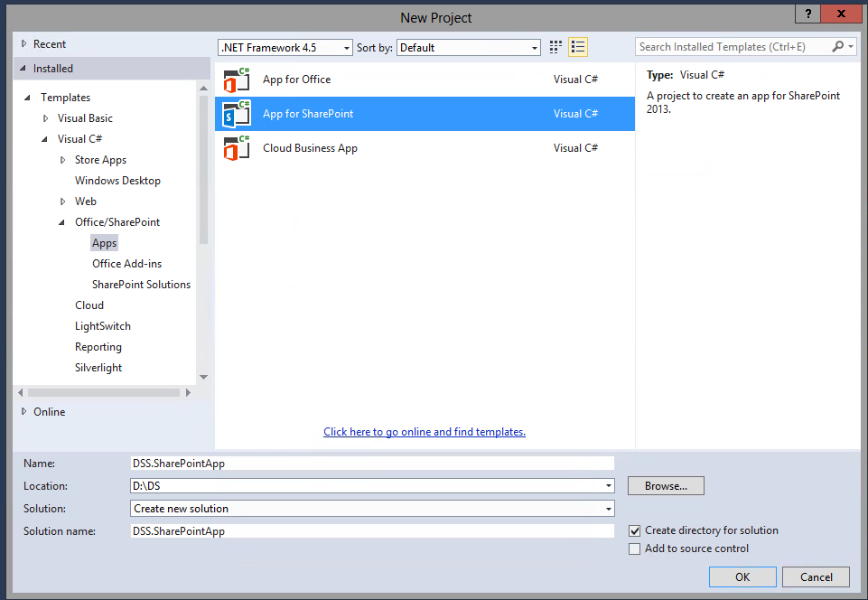Click the search options dropdown arrow
The height and width of the screenshot is (600, 868).
pyautogui.click(x=851, y=47)
